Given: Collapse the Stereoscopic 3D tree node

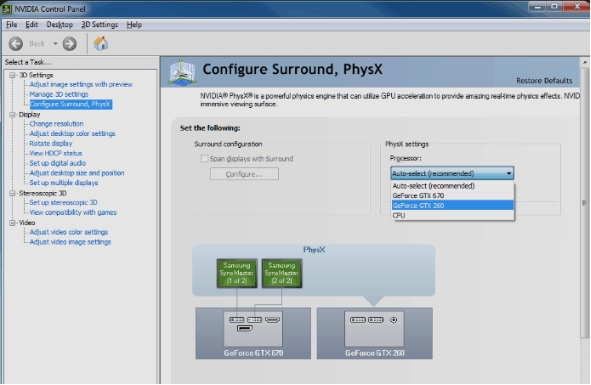Looking at the screenshot, I should (12, 193).
